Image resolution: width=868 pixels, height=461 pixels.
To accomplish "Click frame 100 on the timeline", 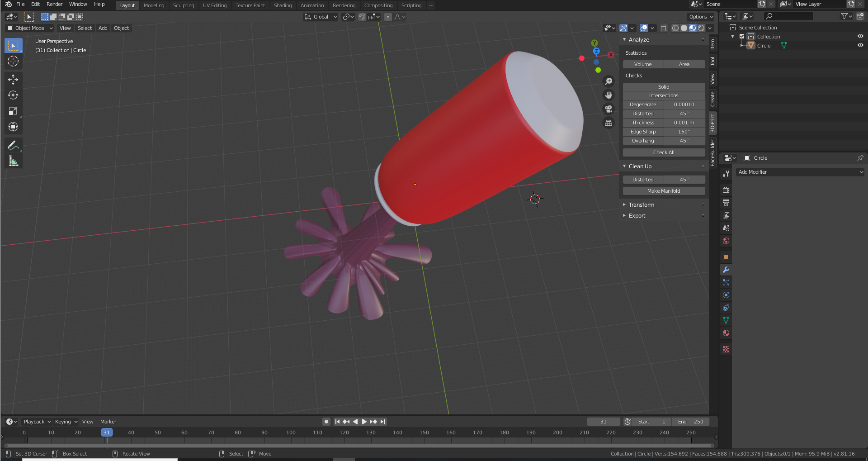I will click(x=291, y=433).
